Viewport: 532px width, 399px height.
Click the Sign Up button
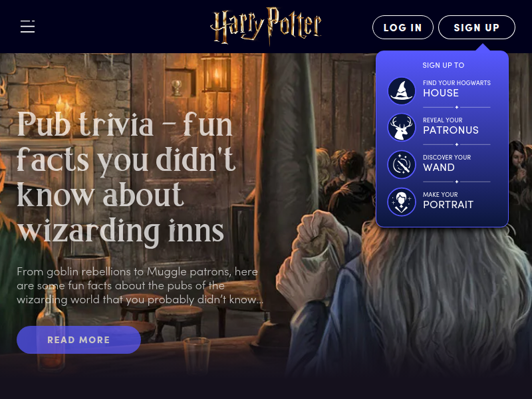click(x=477, y=27)
